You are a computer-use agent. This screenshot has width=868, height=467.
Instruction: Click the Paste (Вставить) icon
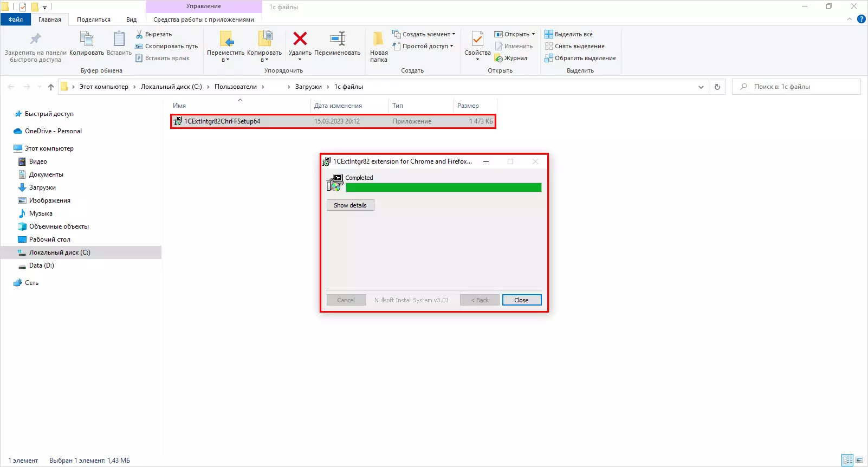[119, 39]
